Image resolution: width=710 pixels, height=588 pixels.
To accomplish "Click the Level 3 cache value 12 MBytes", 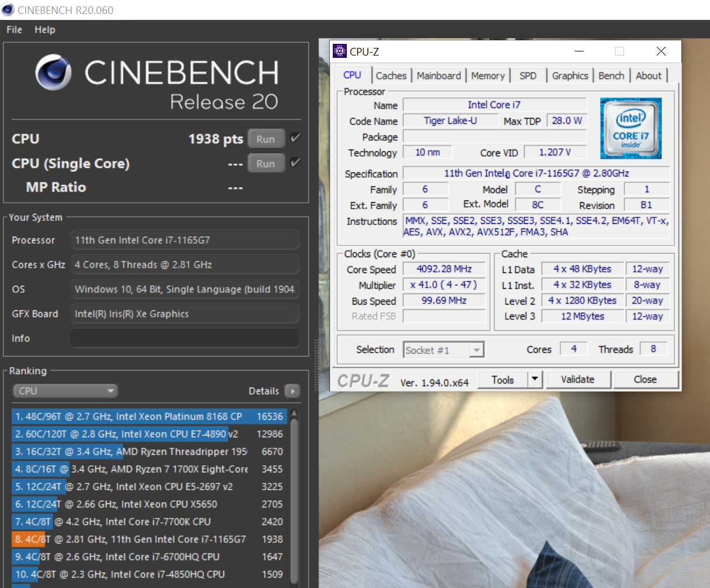I will pyautogui.click(x=583, y=316).
